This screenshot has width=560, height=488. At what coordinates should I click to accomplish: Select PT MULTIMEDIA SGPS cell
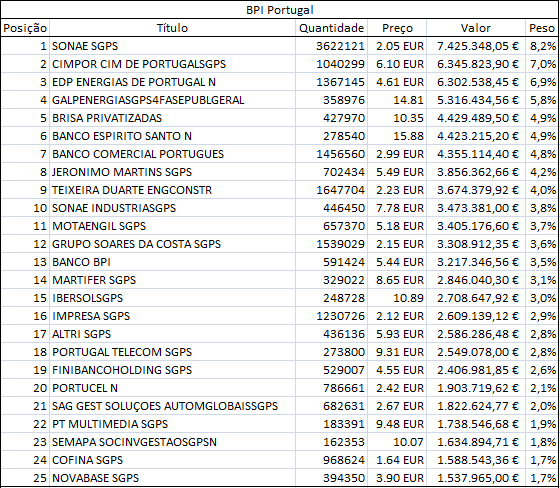tap(172, 424)
